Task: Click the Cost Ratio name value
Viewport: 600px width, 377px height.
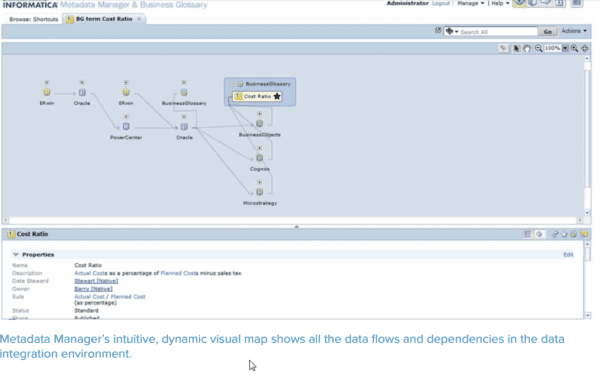Action: point(88,265)
